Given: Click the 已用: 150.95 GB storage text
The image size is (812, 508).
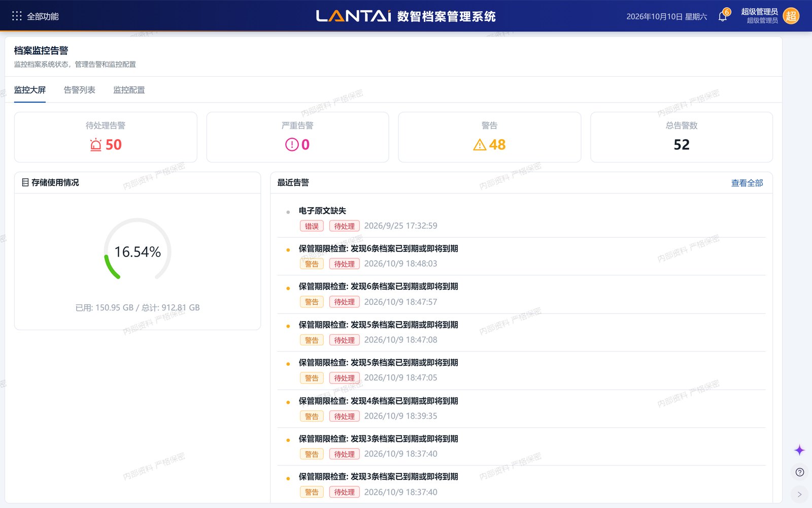Looking at the screenshot, I should [138, 307].
